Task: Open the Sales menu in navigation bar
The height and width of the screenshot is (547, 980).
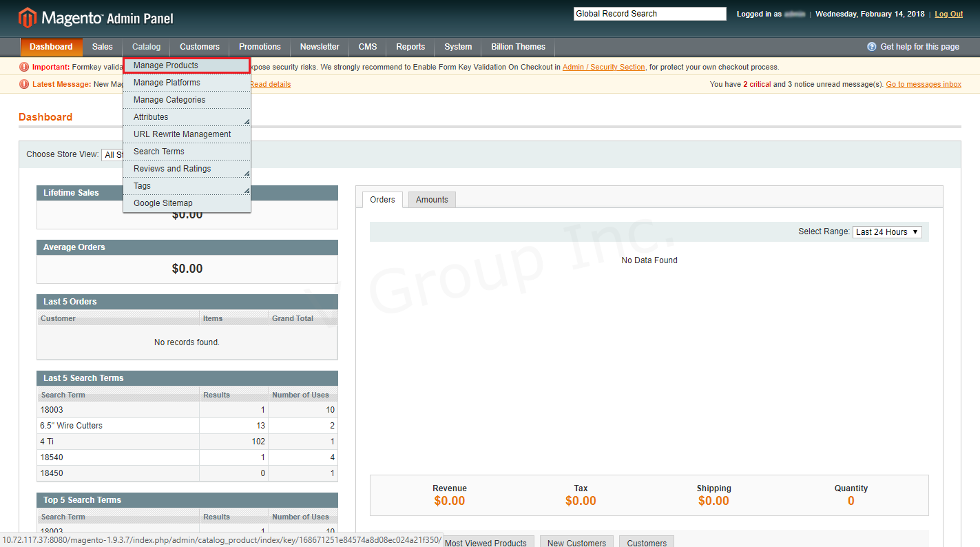Action: (102, 47)
